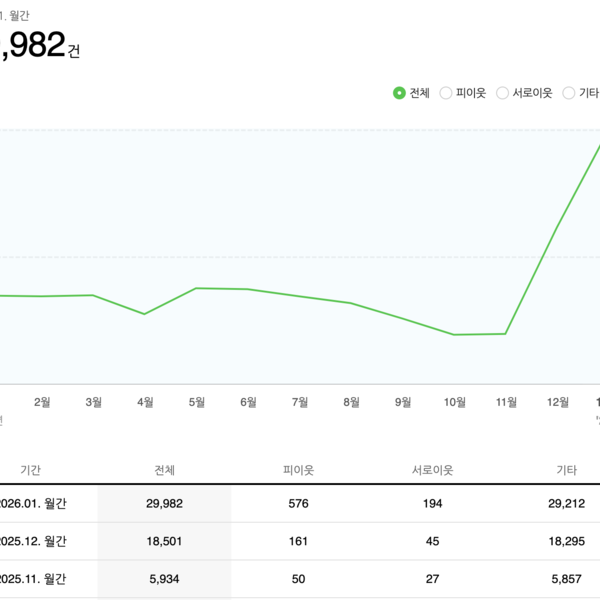Select the 2026.01. 월간 row label
Screen dimensions: 600x600
tap(33, 503)
